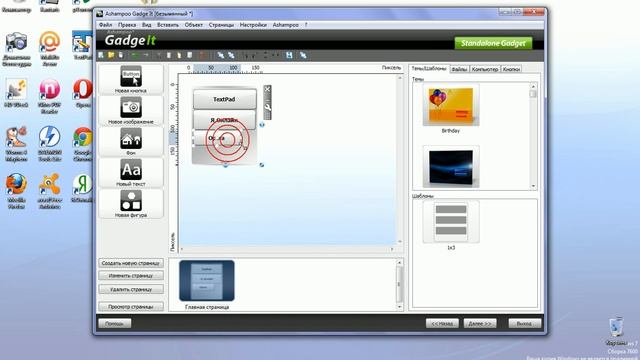Viewport: 640px width, 360px height.
Task: Click the canvas vertical scrollbar up arrow
Action: pyautogui.click(x=400, y=78)
